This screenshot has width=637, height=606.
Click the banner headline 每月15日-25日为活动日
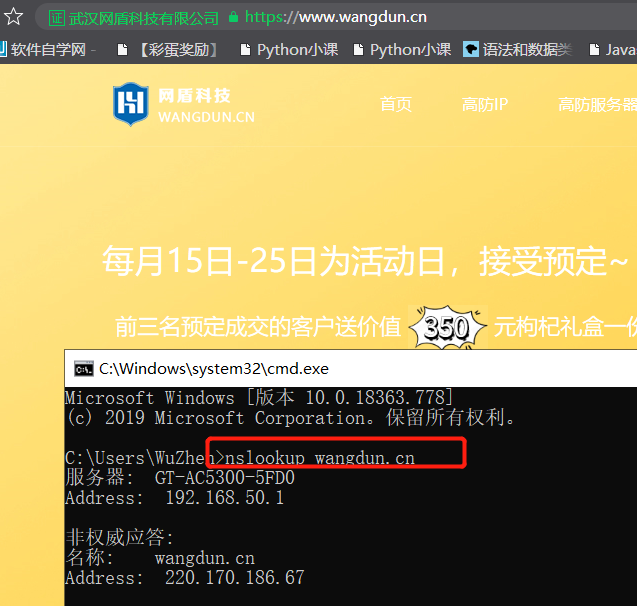click(273, 261)
